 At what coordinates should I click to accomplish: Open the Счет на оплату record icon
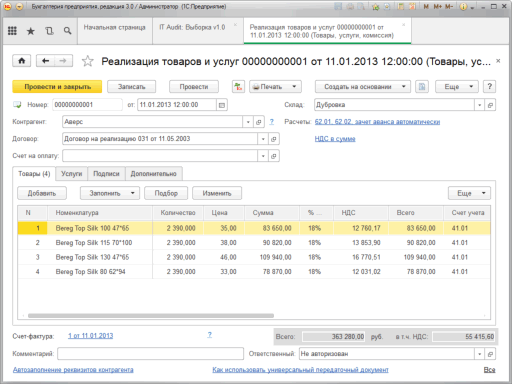tap(274, 156)
